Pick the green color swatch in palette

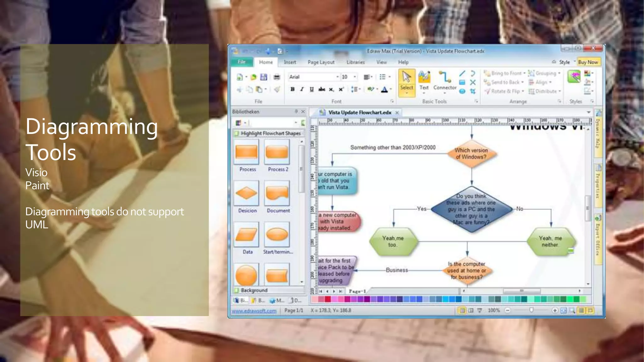tap(576, 299)
